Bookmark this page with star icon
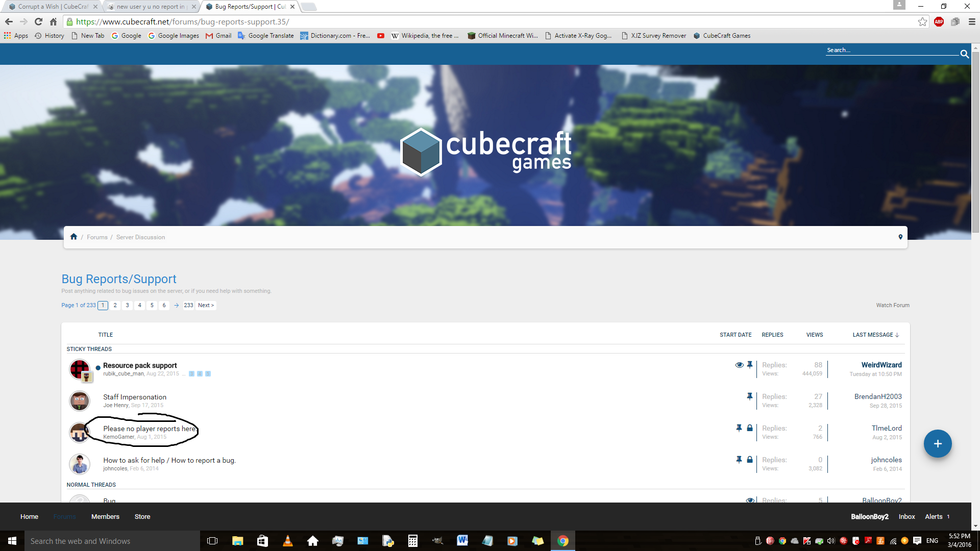Viewport: 980px width, 551px height. [922, 21]
